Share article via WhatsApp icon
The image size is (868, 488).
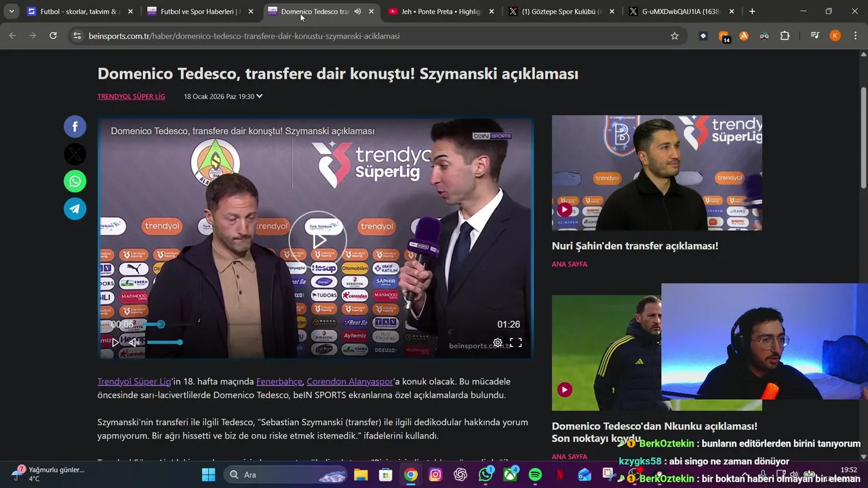point(75,181)
